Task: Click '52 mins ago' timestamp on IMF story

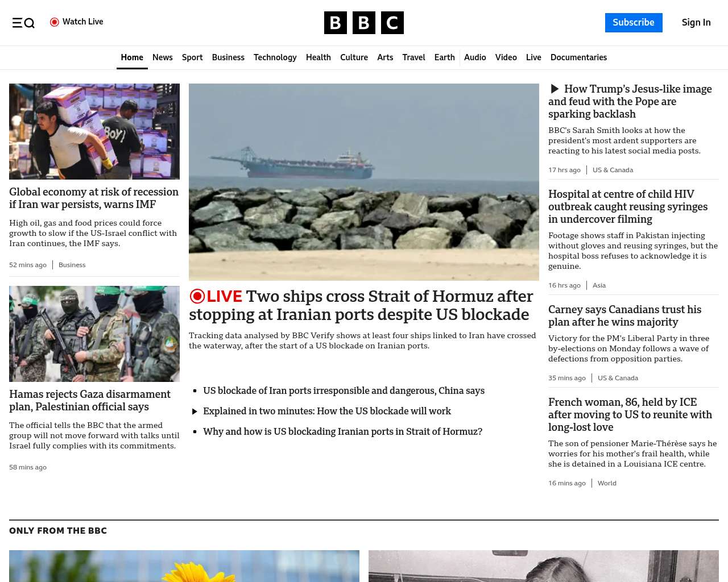Action: point(28,265)
